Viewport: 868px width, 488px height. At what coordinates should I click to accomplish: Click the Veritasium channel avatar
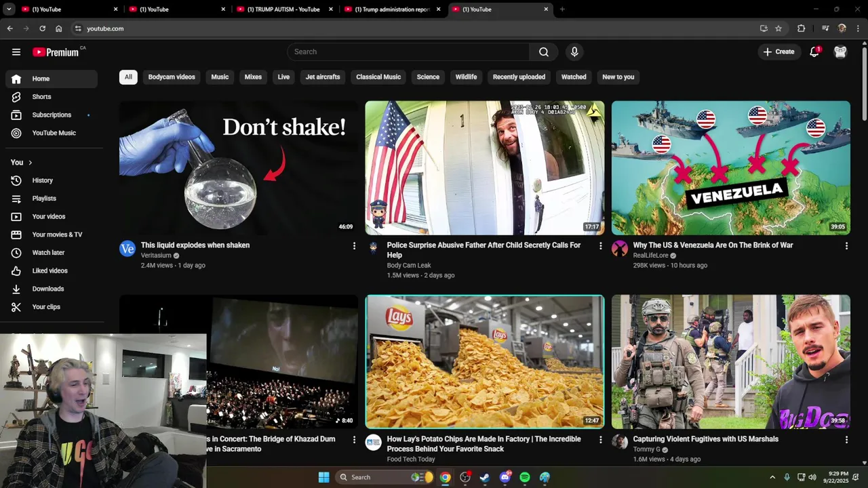127,248
